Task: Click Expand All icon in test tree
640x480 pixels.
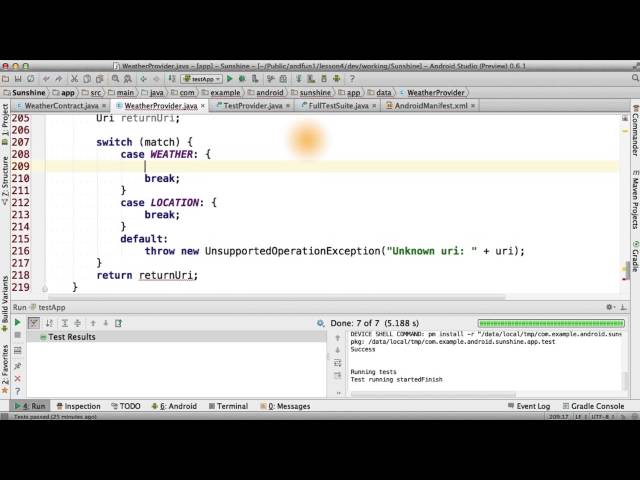Action: (x=64, y=323)
